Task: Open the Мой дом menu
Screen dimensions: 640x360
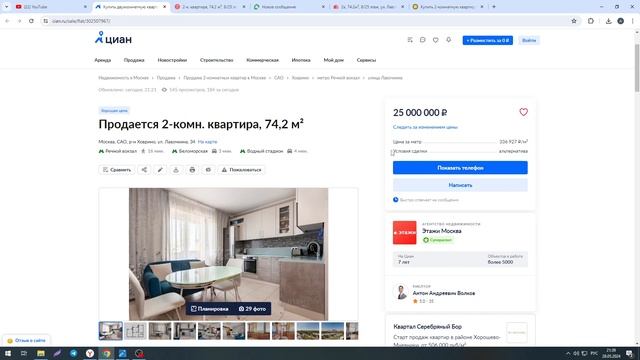Action: pyautogui.click(x=333, y=60)
